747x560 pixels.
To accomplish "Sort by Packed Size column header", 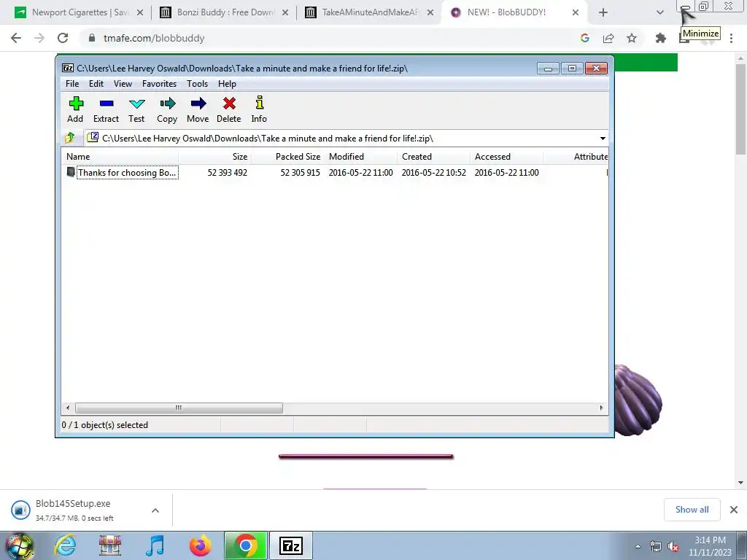I will click(287, 157).
